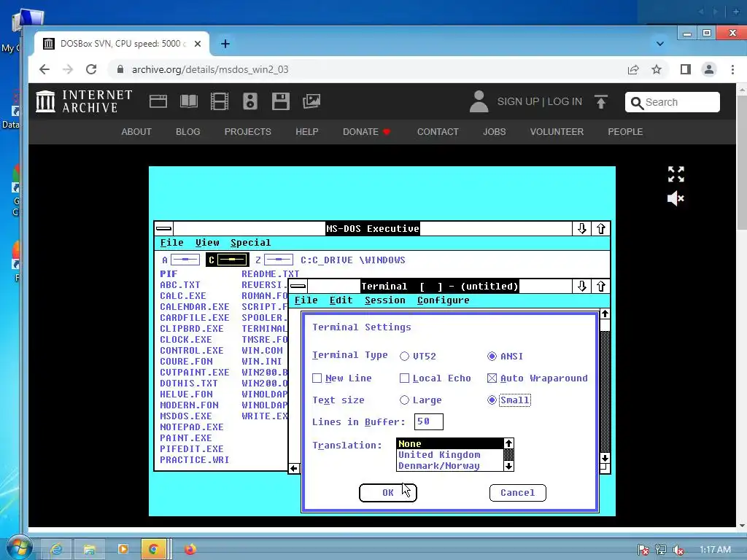Click the Windows Start orb
The height and width of the screenshot is (560, 747).
click(x=20, y=548)
